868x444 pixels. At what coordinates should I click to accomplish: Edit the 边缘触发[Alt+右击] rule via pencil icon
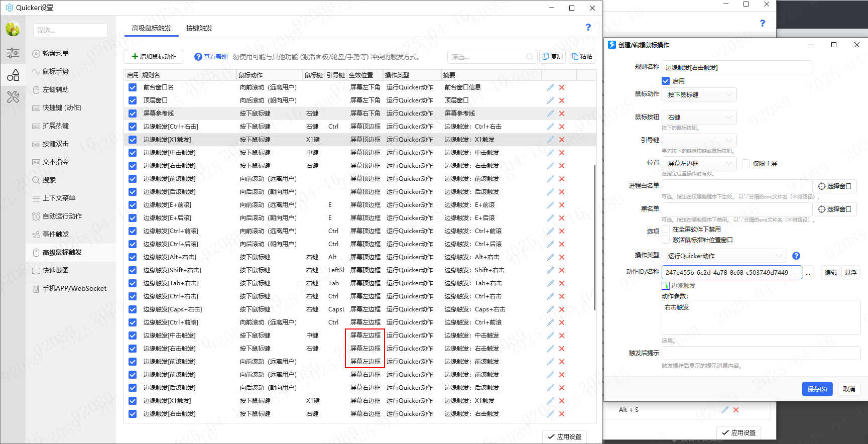tap(551, 257)
